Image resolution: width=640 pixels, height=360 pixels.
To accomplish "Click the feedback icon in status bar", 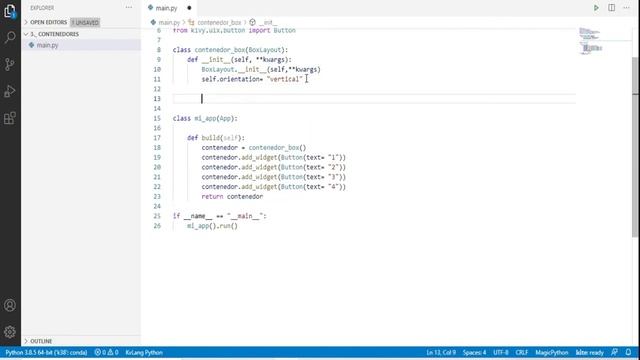I will (614, 352).
